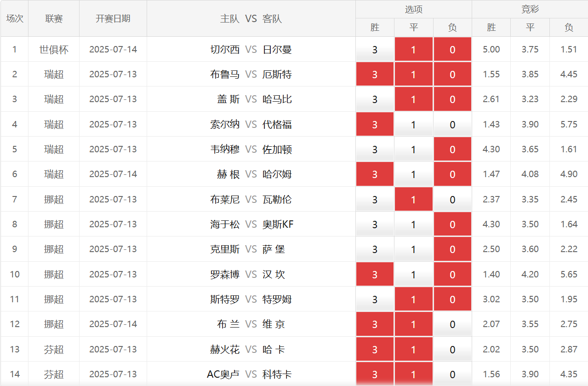588x386 pixels.
Task: Click the 联赛 column header
Action: coord(54,18)
